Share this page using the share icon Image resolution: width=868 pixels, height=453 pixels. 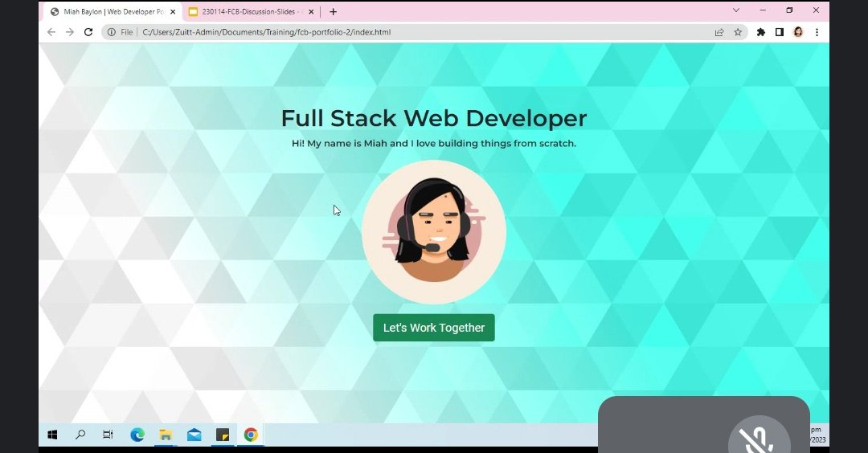(719, 32)
